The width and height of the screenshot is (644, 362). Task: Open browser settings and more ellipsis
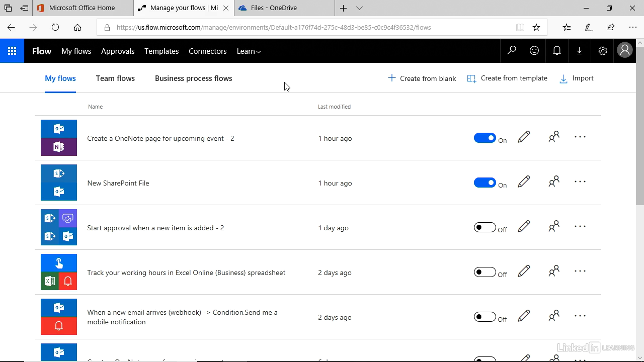(633, 28)
